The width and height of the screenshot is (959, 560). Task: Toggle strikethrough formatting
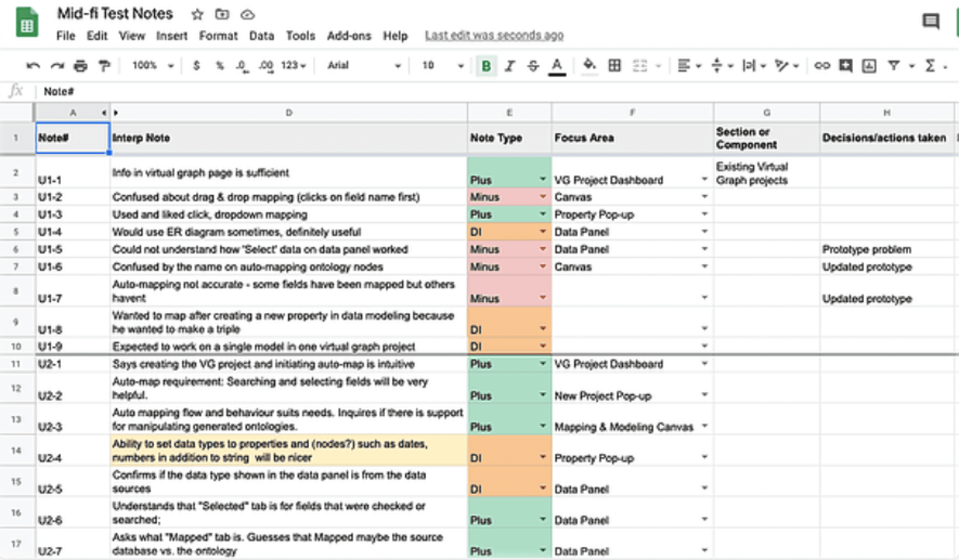pos(533,66)
